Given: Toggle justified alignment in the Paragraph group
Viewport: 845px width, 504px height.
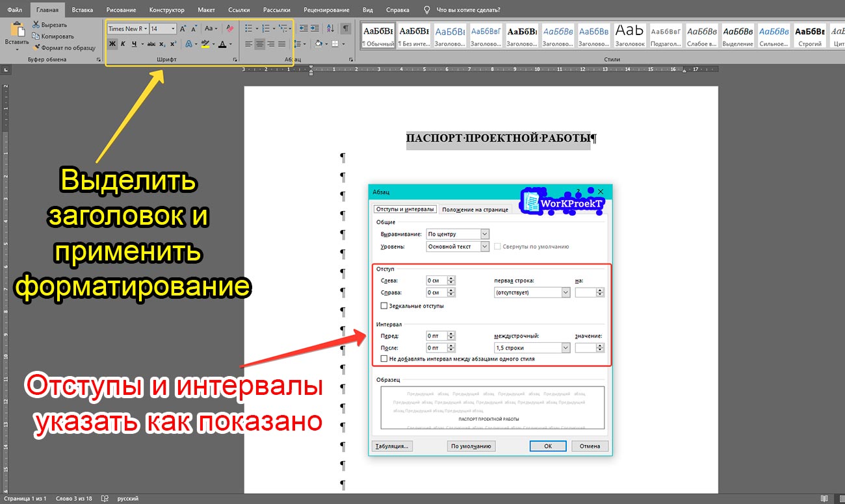Looking at the screenshot, I should click(281, 44).
